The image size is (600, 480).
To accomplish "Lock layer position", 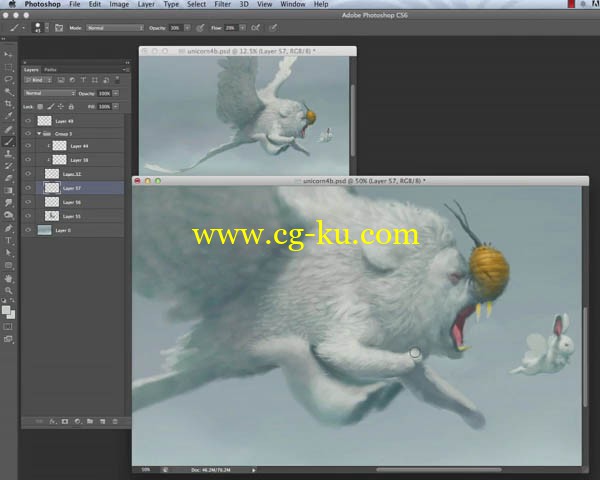I will pos(60,107).
